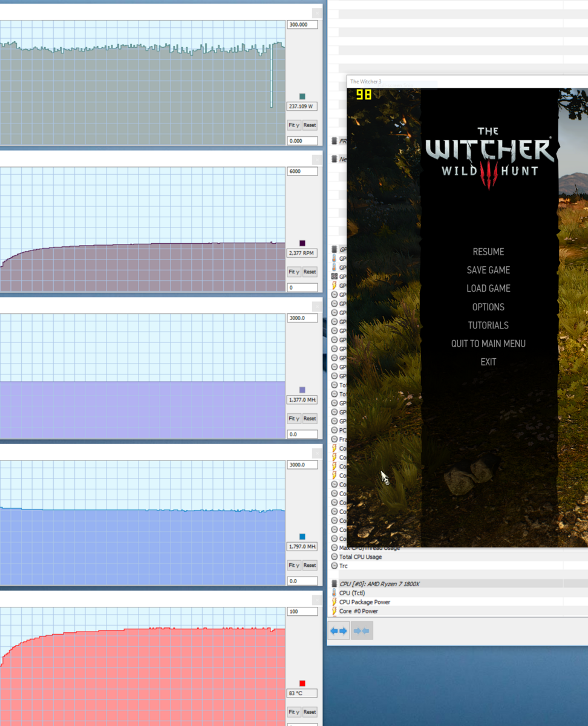Click Fit y on the 2,377 RPM graph
Image resolution: width=588 pixels, height=726 pixels.
[x=294, y=272]
